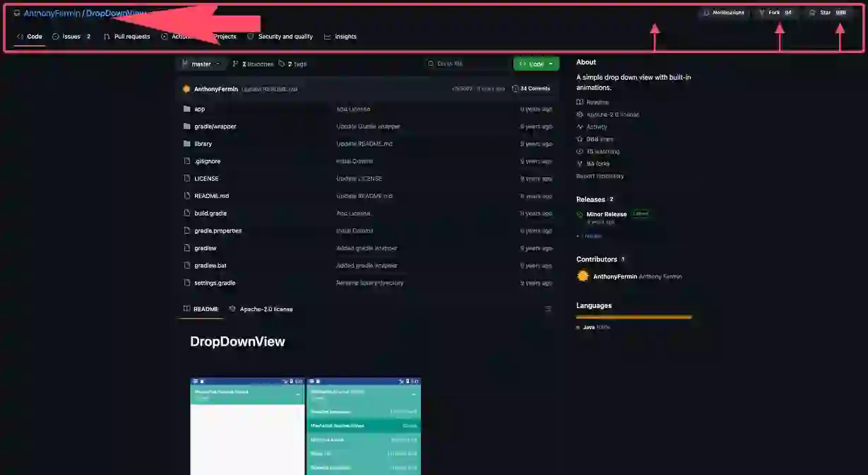Screen dimensions: 868x475
Task: Open the Minor Release link
Action: click(607, 213)
